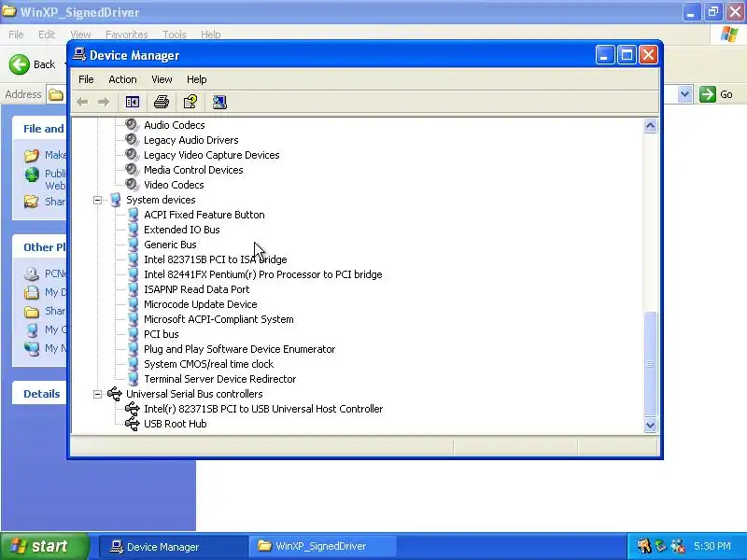Click the Go button in Explorer address bar

(715, 94)
